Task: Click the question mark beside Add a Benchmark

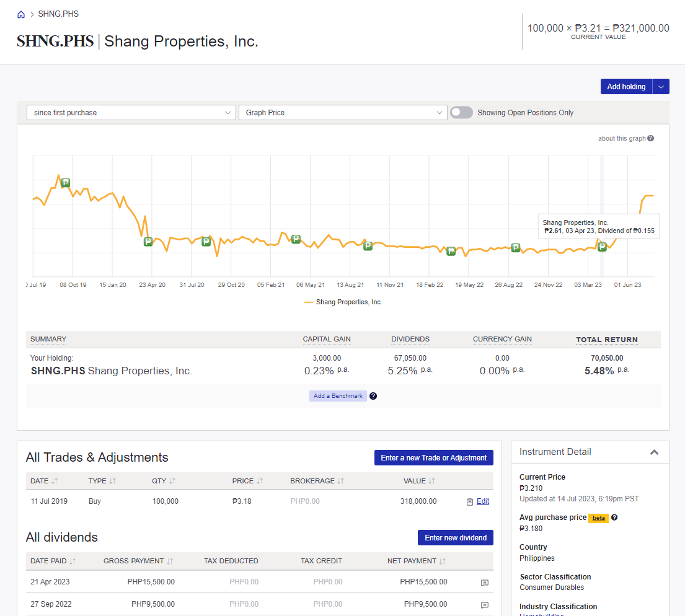Action: [x=373, y=395]
